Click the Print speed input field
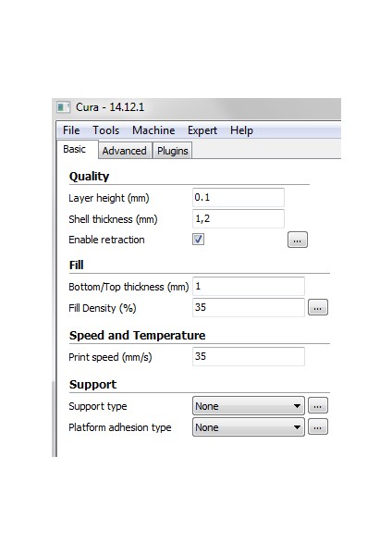The image size is (392, 555). pos(249,356)
